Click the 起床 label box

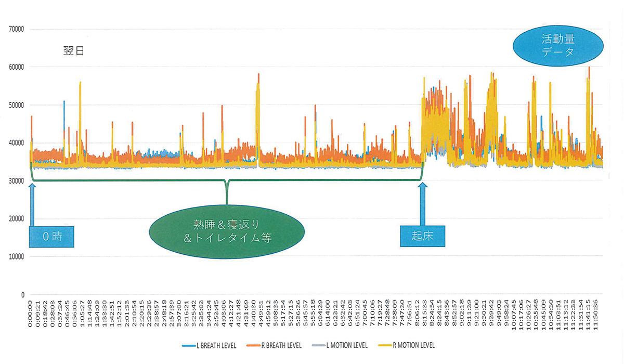pyautogui.click(x=423, y=236)
